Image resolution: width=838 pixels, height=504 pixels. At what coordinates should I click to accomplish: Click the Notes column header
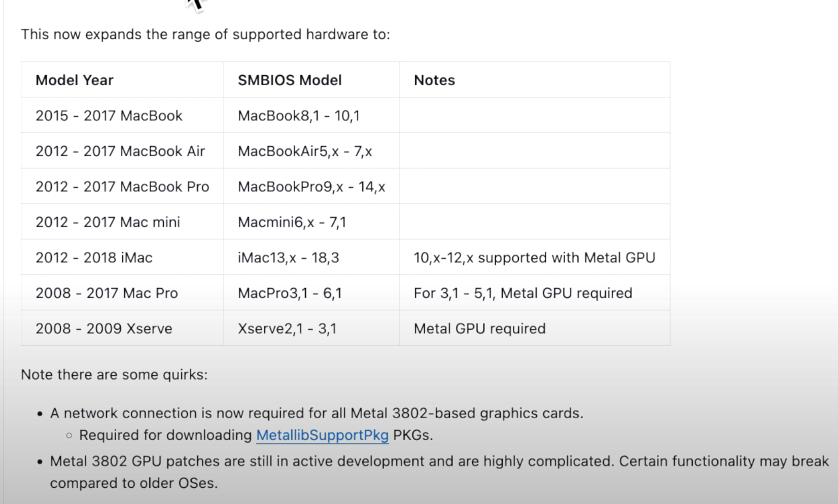pos(434,80)
